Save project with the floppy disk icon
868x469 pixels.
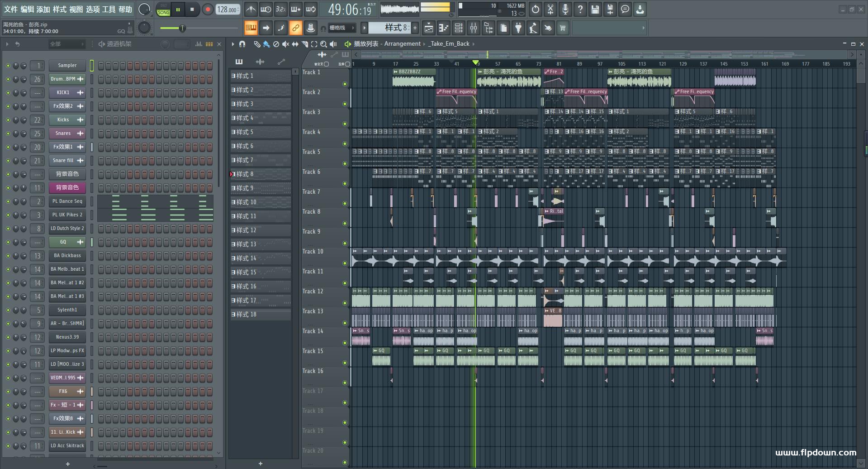(595, 9)
